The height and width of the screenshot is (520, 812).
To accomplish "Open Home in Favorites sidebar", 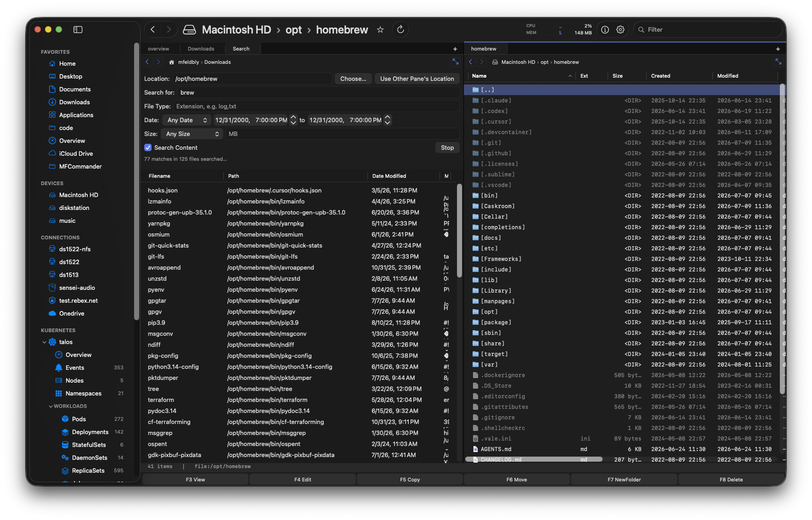I will click(67, 63).
